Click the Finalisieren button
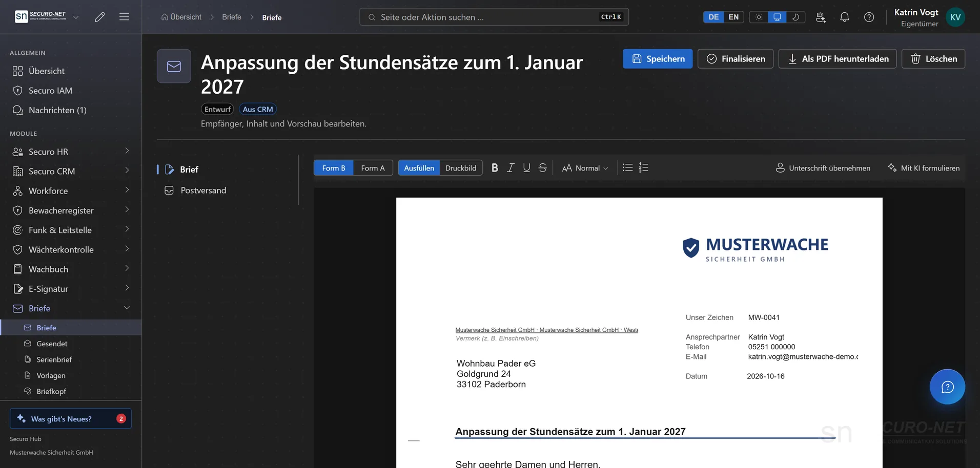 click(x=735, y=59)
